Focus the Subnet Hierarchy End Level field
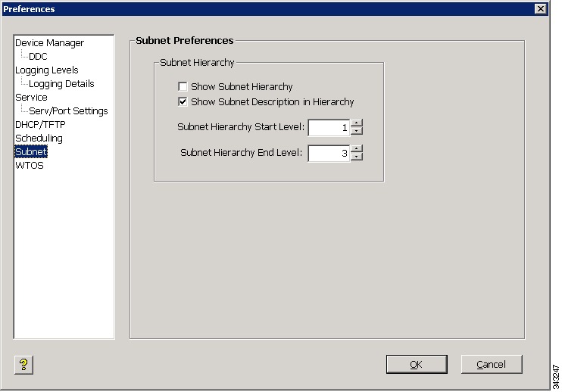This screenshot has height=392, width=562. (329, 153)
